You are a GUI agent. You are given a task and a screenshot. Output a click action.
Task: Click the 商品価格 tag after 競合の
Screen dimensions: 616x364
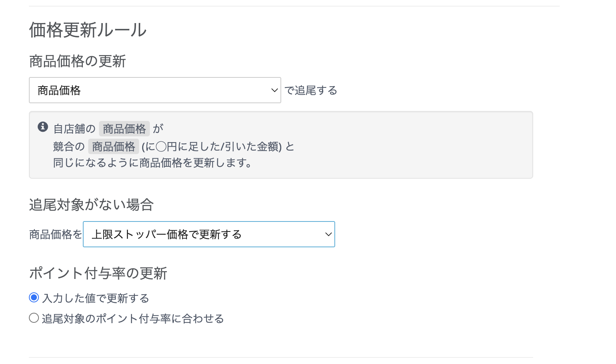tap(114, 146)
